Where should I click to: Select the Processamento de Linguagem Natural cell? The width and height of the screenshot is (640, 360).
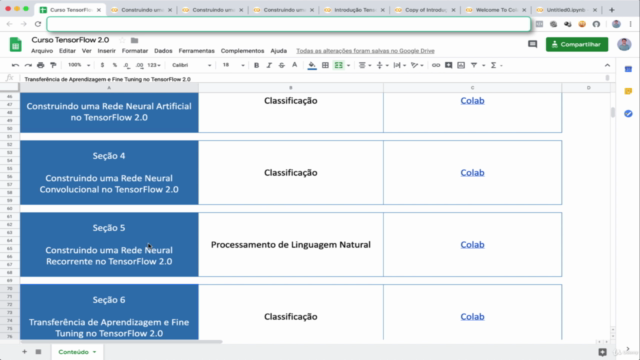click(x=291, y=244)
